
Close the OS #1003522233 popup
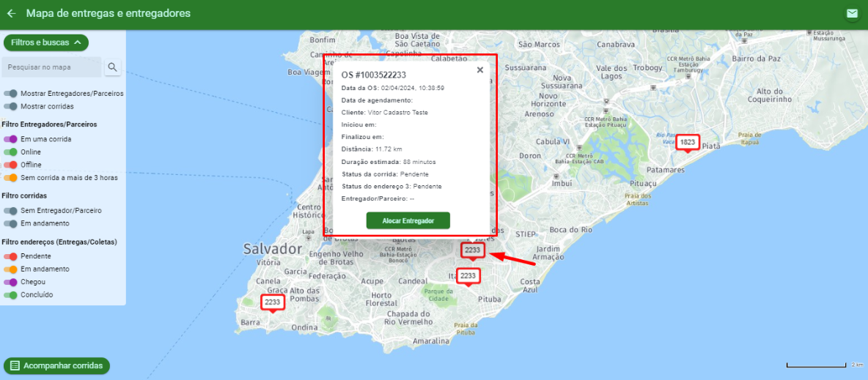(480, 70)
